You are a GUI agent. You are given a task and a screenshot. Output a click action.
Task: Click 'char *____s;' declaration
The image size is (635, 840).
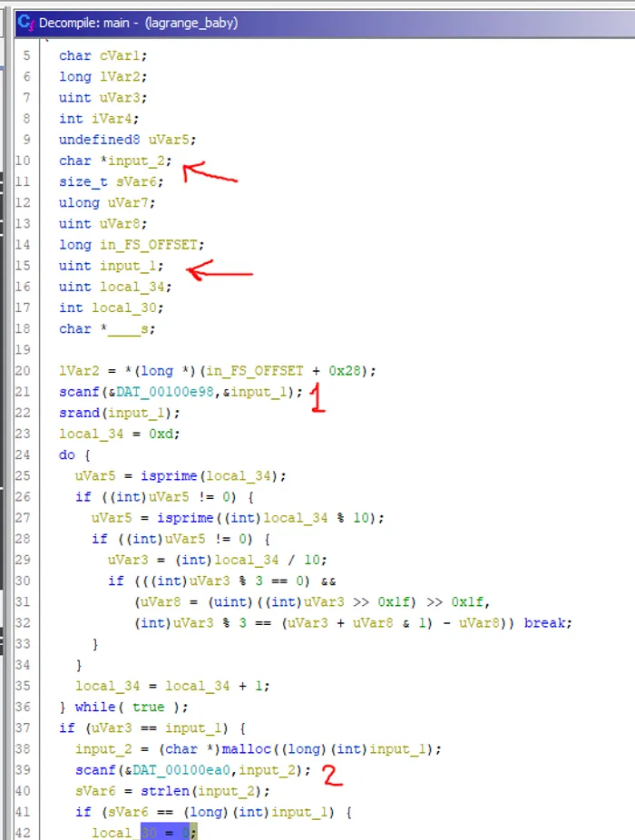pyautogui.click(x=107, y=329)
